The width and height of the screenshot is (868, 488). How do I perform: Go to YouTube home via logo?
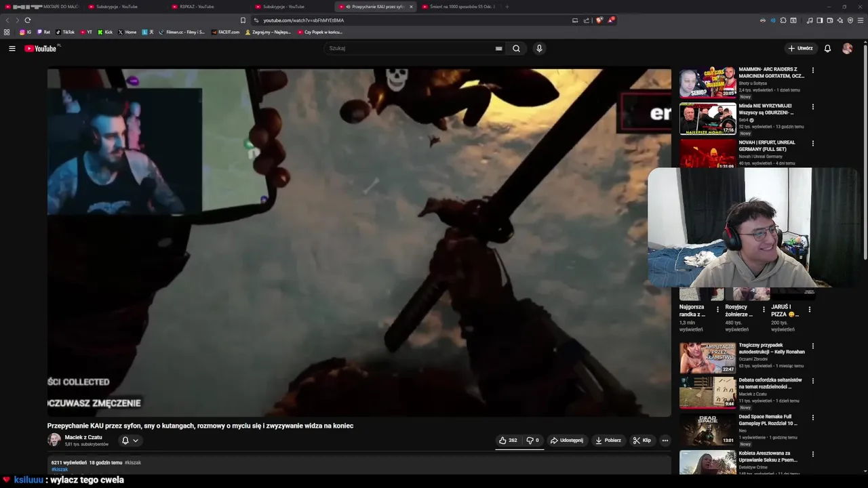41,48
